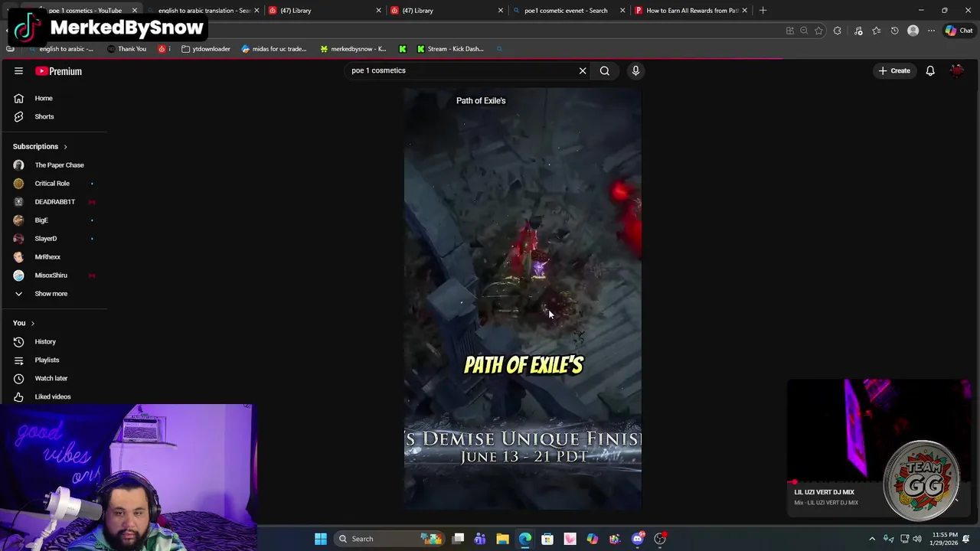Open Microsoft Edge from taskbar
The image size is (980, 551).
[524, 539]
